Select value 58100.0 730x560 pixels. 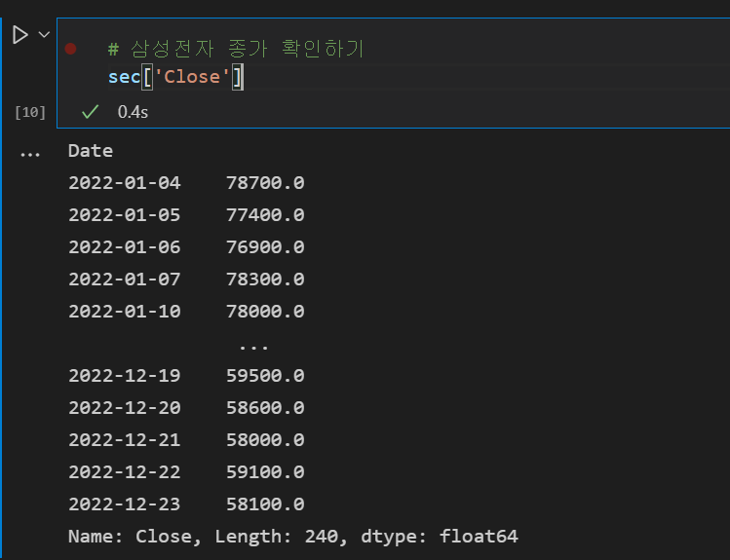265,504
